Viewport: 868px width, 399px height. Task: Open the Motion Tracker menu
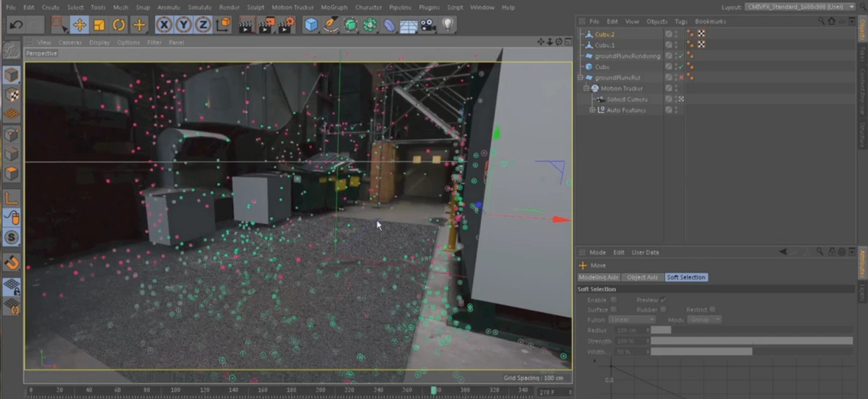point(292,7)
